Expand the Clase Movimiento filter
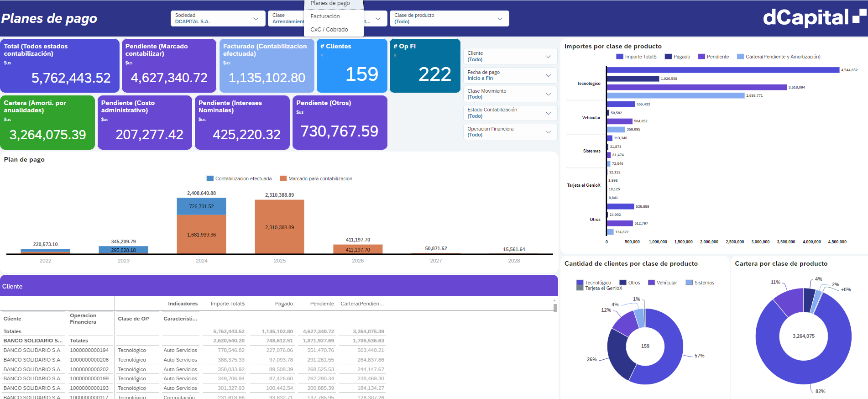Screen dimensions: 868x399 pyautogui.click(x=510, y=94)
